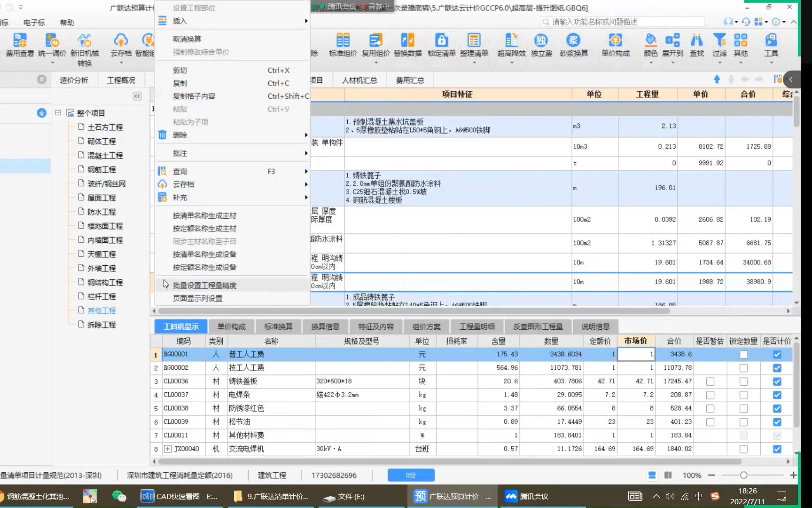The height and width of the screenshot is (508, 812).
Task: Uncheck 是否计价 for 普工人工费 row
Action: click(x=777, y=354)
